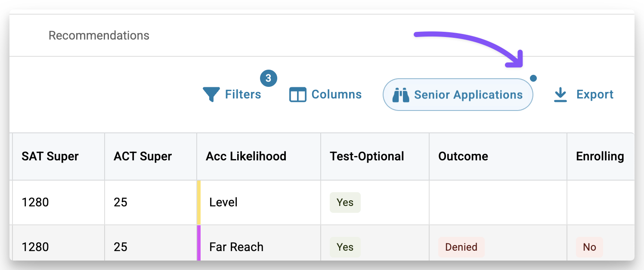
Task: Click the Level likelihood cell
Action: tap(259, 202)
